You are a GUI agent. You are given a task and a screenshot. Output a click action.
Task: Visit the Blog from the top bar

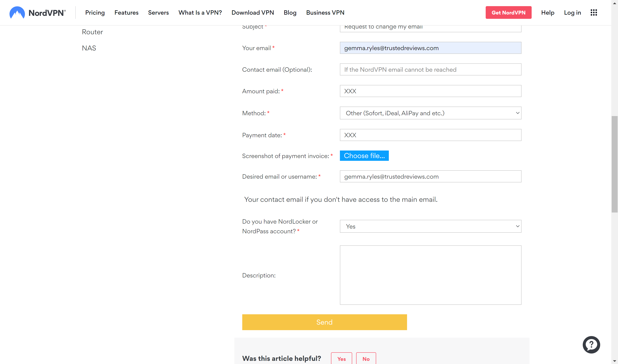pos(290,12)
